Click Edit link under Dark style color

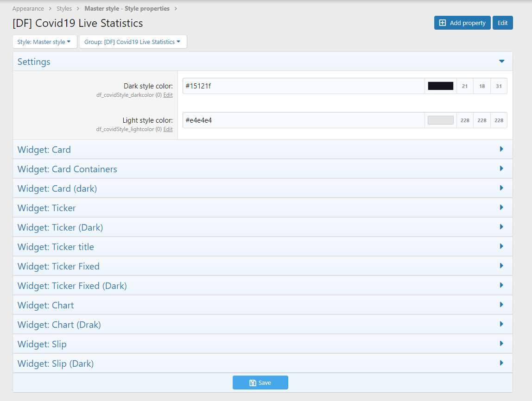[x=168, y=95]
